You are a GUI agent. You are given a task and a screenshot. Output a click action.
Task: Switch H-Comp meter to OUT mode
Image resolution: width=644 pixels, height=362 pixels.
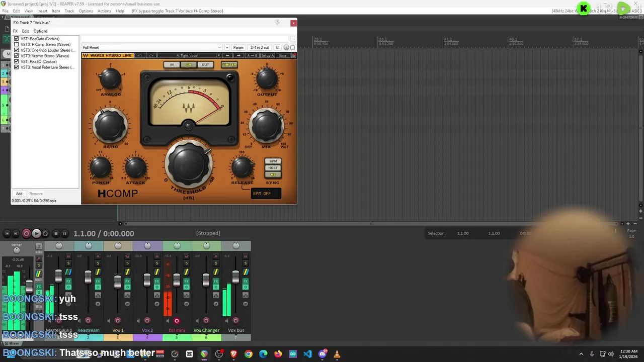tap(205, 64)
